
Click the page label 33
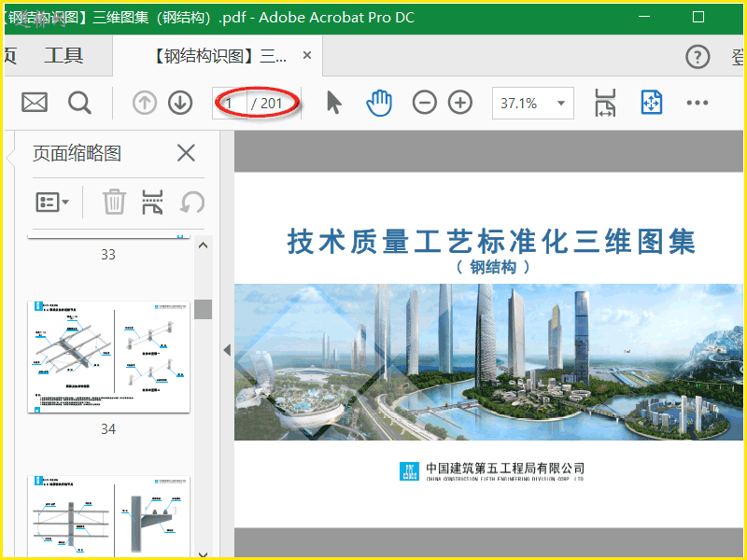click(108, 255)
